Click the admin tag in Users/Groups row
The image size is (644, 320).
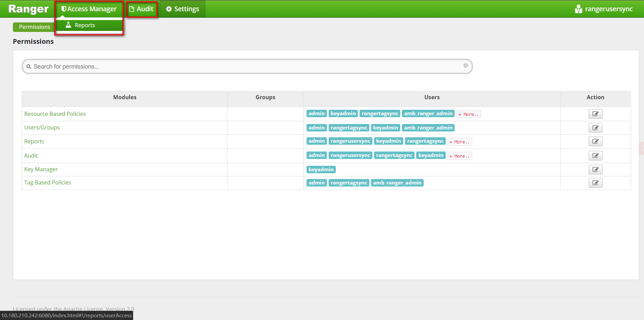317,128
